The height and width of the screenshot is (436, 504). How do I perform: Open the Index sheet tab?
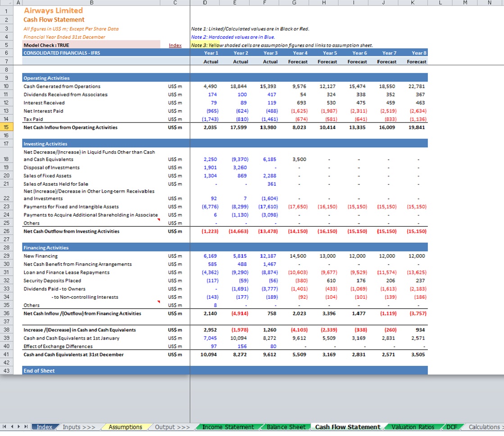(x=44, y=427)
